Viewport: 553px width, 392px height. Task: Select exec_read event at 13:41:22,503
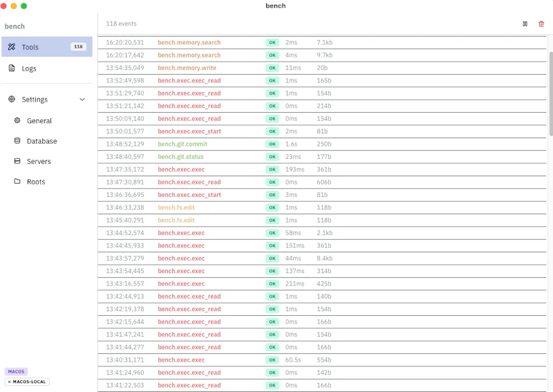coord(322,385)
